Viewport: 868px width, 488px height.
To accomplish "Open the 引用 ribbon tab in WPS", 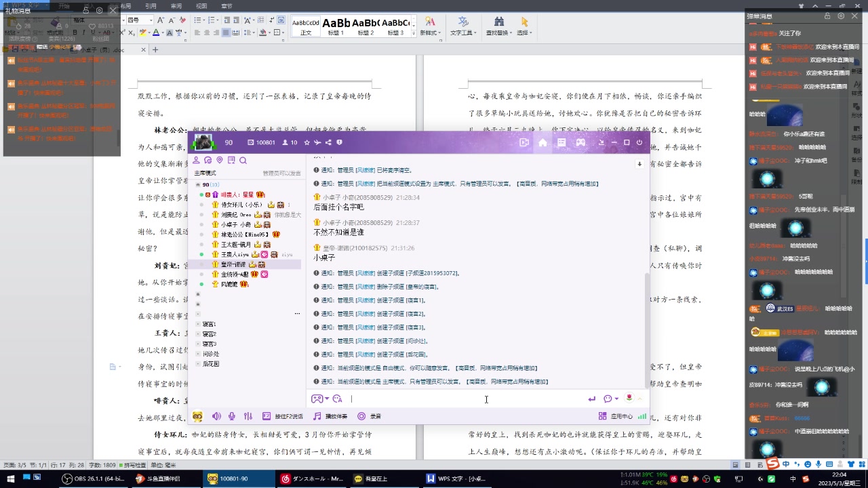I will click(x=151, y=5).
